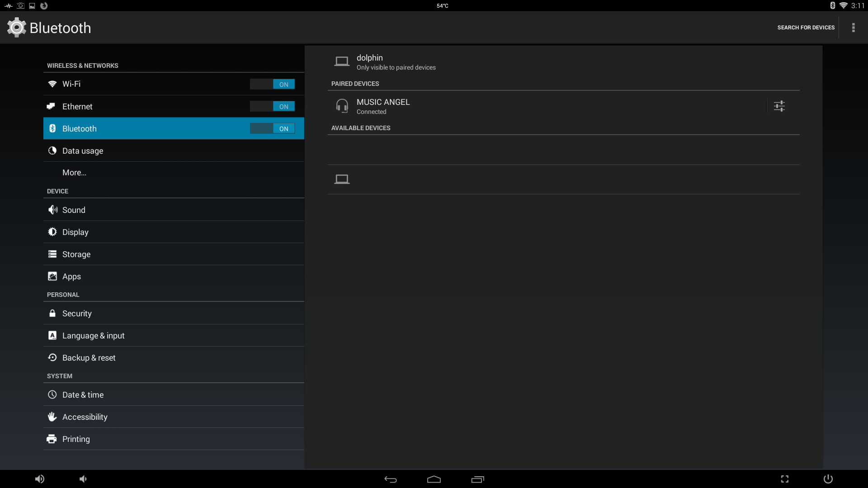868x488 pixels.
Task: Click the three-dot overflow menu icon
Action: pyautogui.click(x=854, y=28)
